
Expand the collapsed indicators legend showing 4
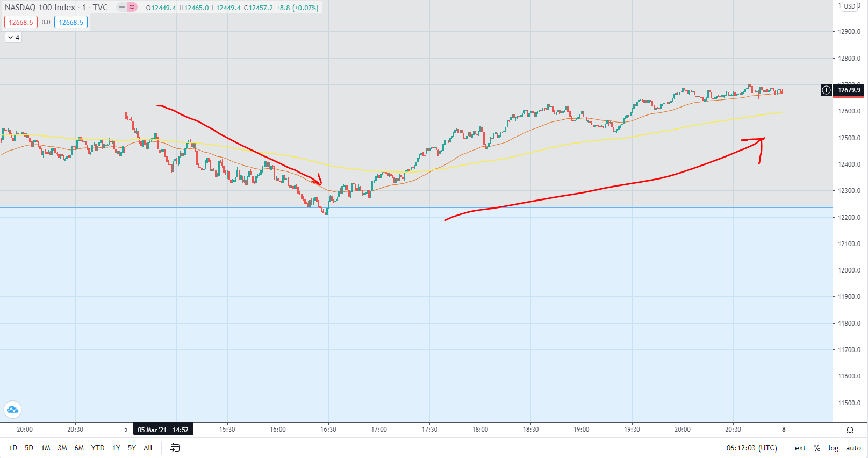click(x=13, y=38)
